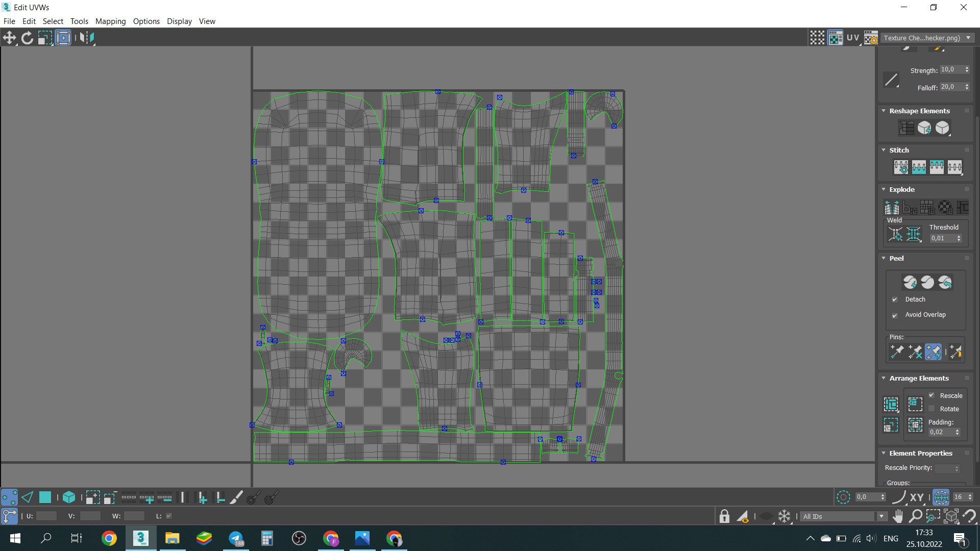The image size is (980, 551).
Task: Toggle the L link checkbox
Action: coord(169,516)
